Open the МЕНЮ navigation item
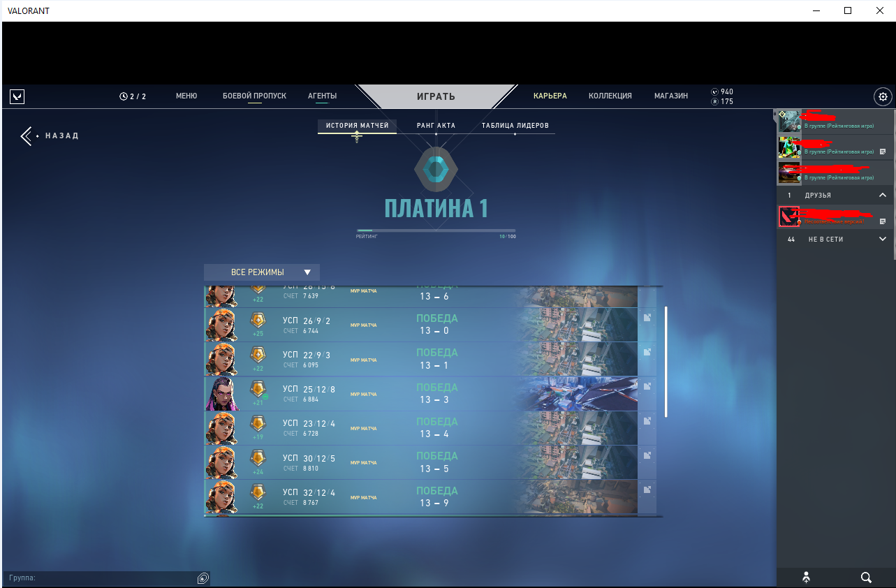 [186, 96]
